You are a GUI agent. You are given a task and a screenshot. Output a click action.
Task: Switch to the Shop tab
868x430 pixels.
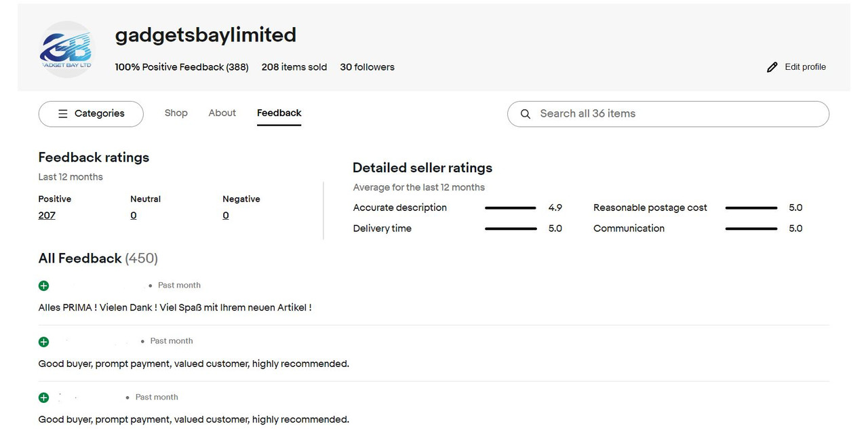176,113
